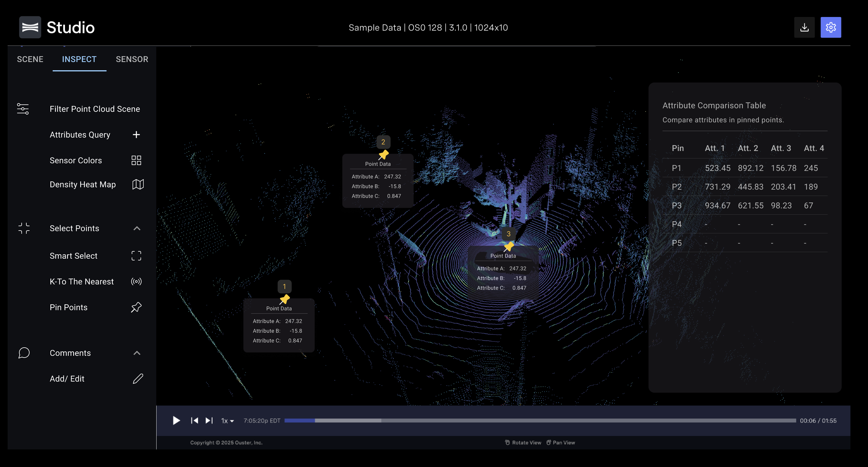The image size is (868, 467).
Task: Select yellow pin marker number 2
Action: (383, 154)
